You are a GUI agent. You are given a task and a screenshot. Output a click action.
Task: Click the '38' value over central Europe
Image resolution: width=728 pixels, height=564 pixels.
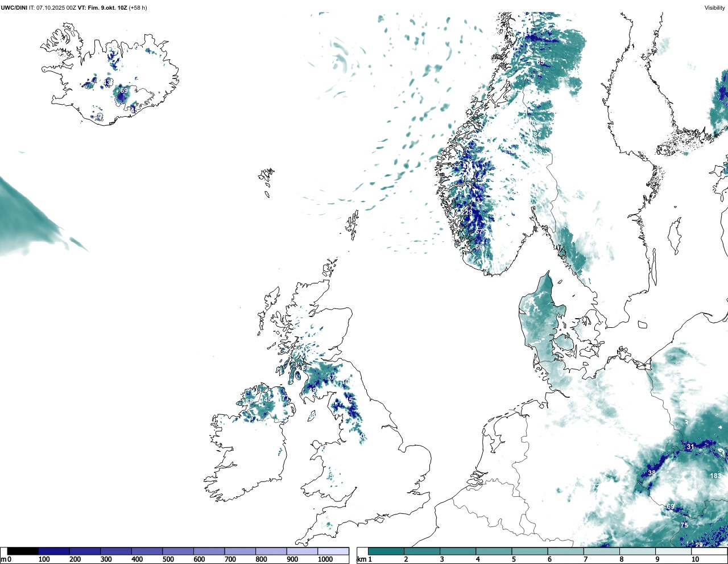tap(652, 473)
